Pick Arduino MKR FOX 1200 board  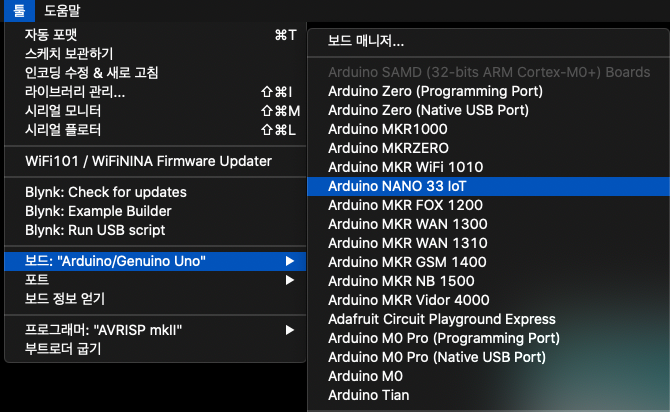(x=488, y=205)
